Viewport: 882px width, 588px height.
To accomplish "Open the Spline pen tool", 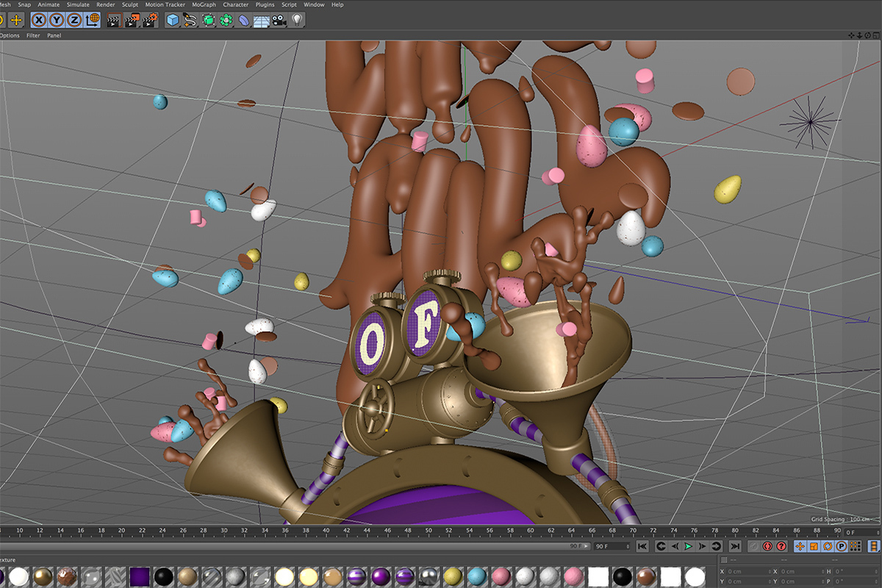I will pyautogui.click(x=190, y=21).
